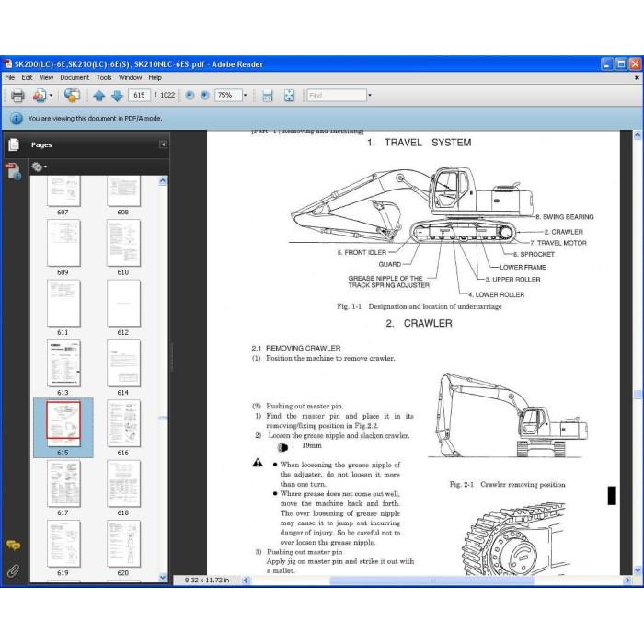Click horizontal scroll right arrow

pos(627,581)
